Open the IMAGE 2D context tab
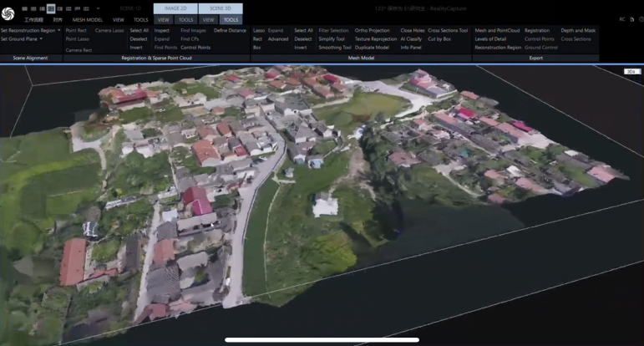 click(176, 8)
